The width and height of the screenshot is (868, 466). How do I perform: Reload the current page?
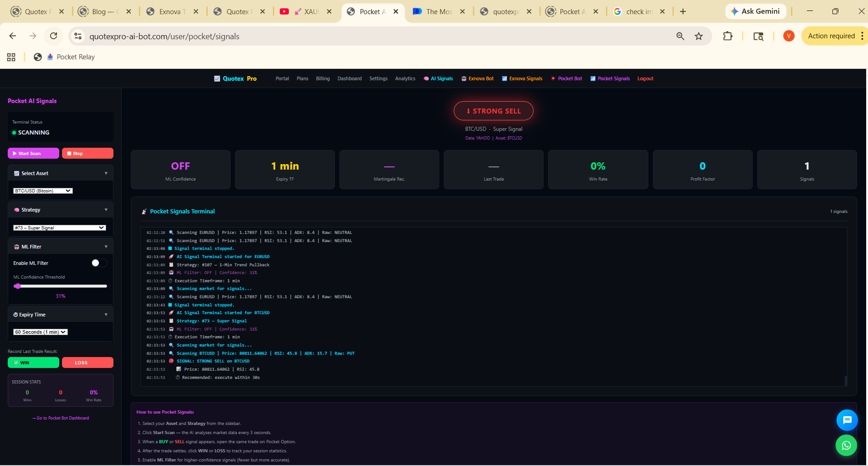point(53,36)
